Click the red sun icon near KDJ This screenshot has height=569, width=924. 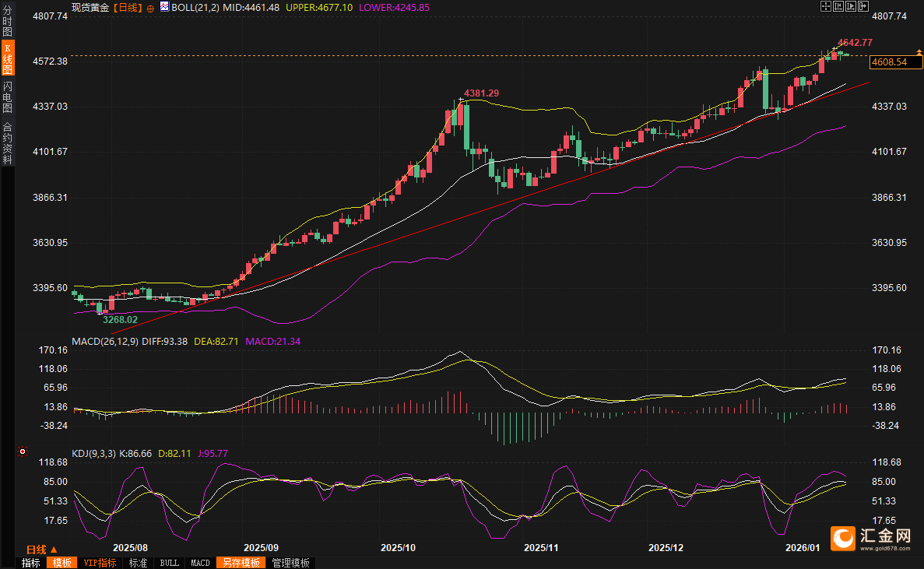(x=22, y=451)
